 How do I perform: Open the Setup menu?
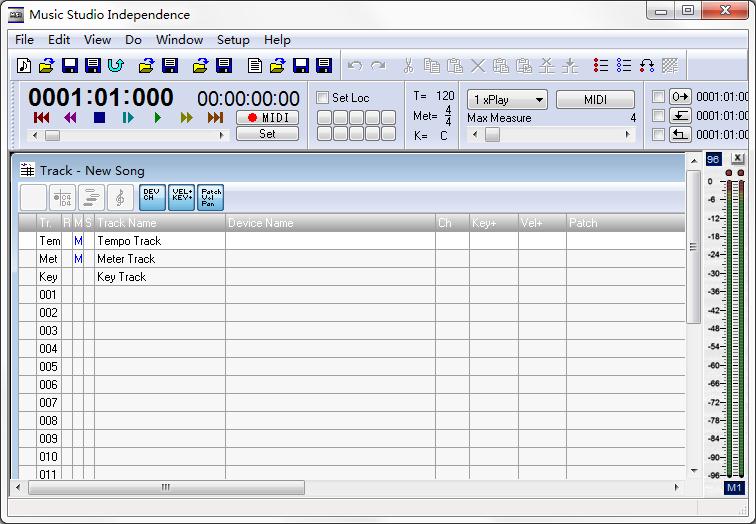coord(233,40)
